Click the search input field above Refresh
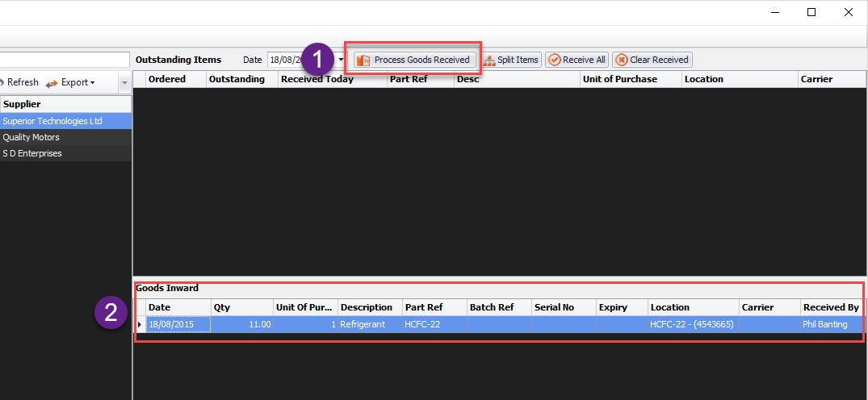The width and height of the screenshot is (868, 400). click(65, 60)
